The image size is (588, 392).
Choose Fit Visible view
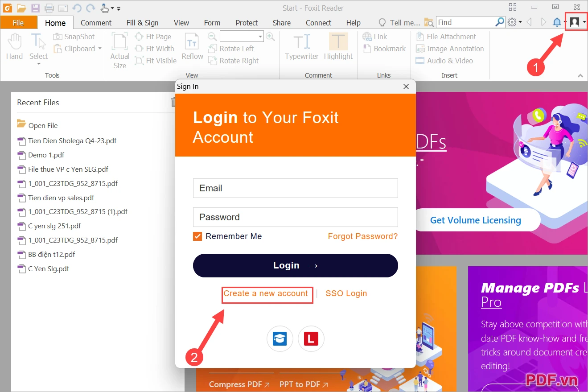[156, 61]
